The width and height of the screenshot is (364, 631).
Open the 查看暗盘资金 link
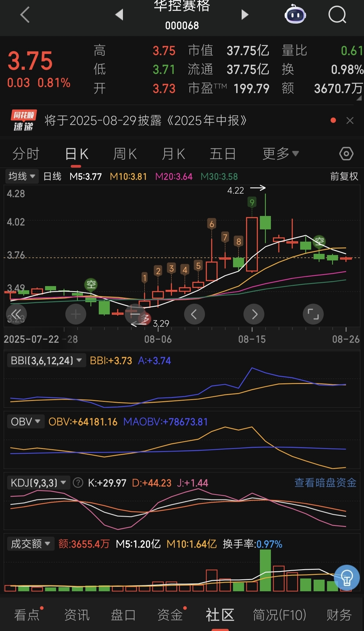point(325,482)
